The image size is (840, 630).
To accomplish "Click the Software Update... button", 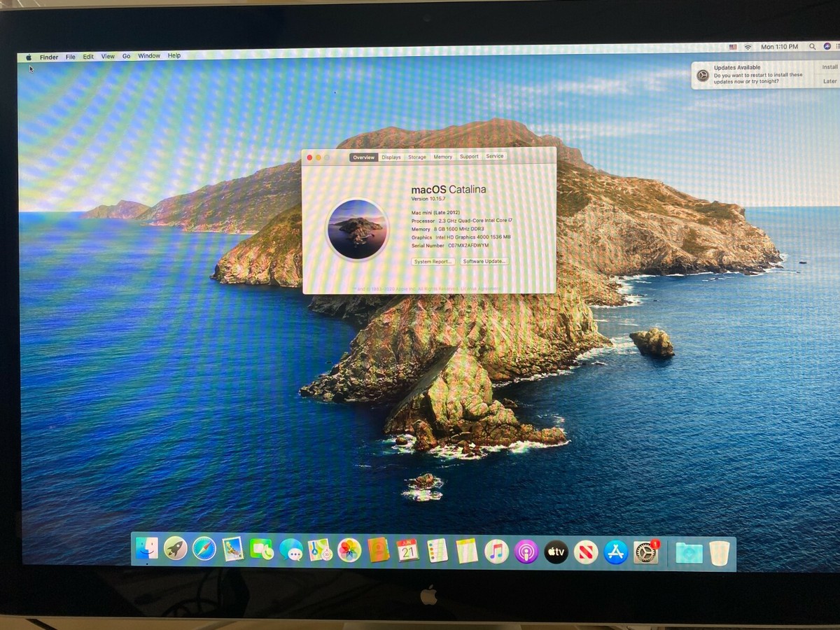I will click(484, 261).
